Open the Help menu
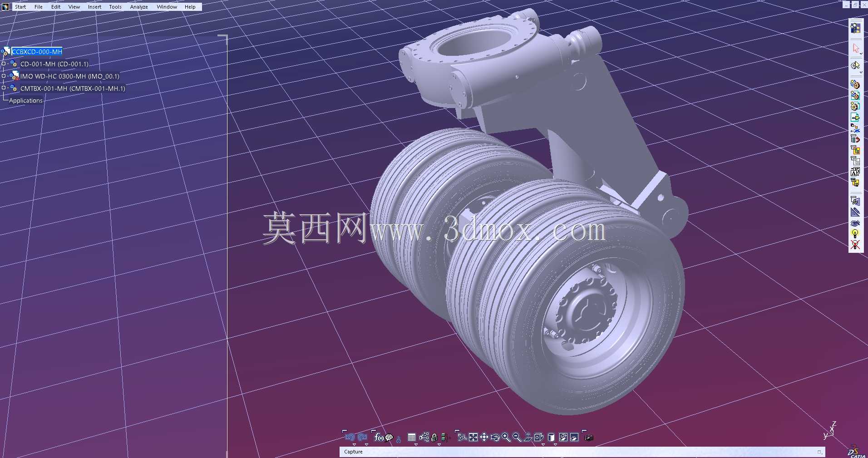Screen dimensions: 868x458 [x=190, y=7]
